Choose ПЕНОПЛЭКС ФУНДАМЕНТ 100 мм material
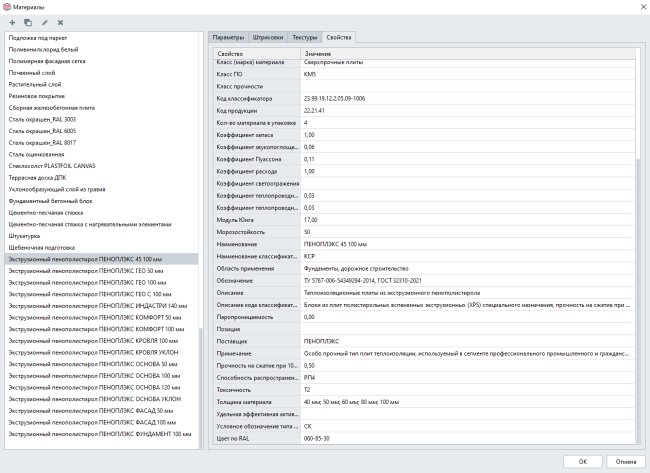This screenshot has height=473, width=650. pos(99,434)
